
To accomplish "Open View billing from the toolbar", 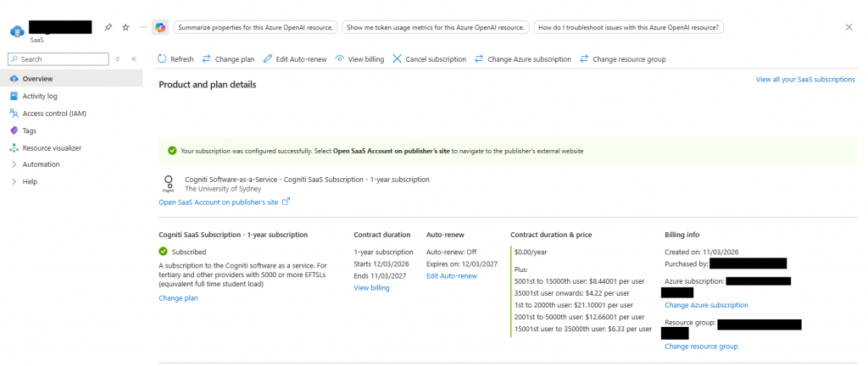I will point(359,59).
